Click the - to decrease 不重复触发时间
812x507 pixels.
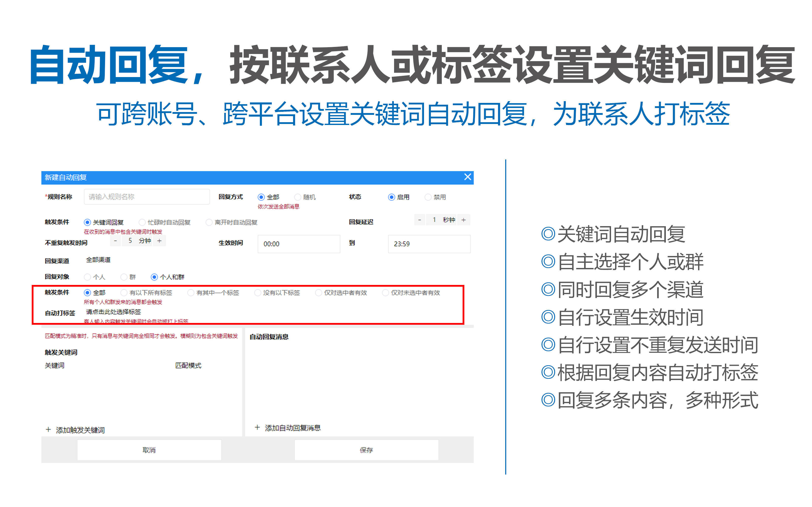115,240
